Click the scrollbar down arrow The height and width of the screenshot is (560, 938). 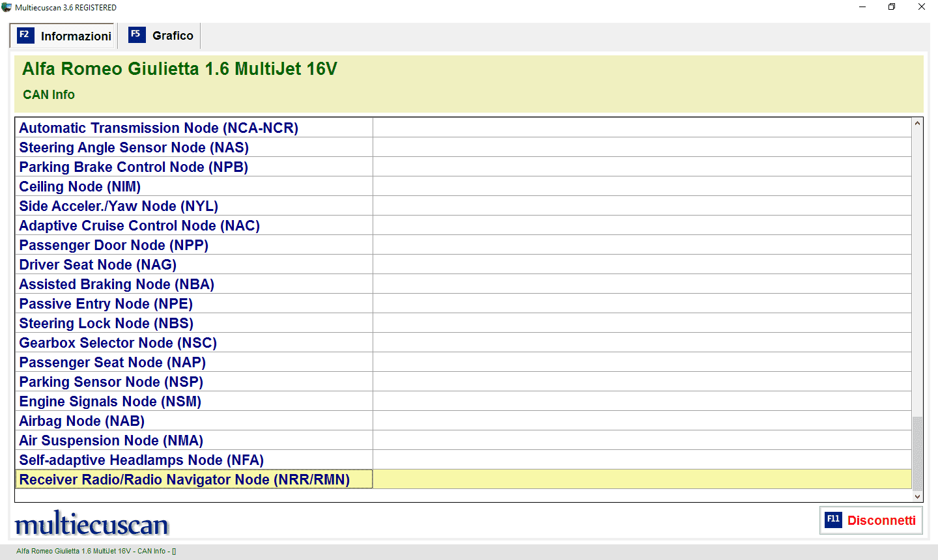click(x=917, y=496)
